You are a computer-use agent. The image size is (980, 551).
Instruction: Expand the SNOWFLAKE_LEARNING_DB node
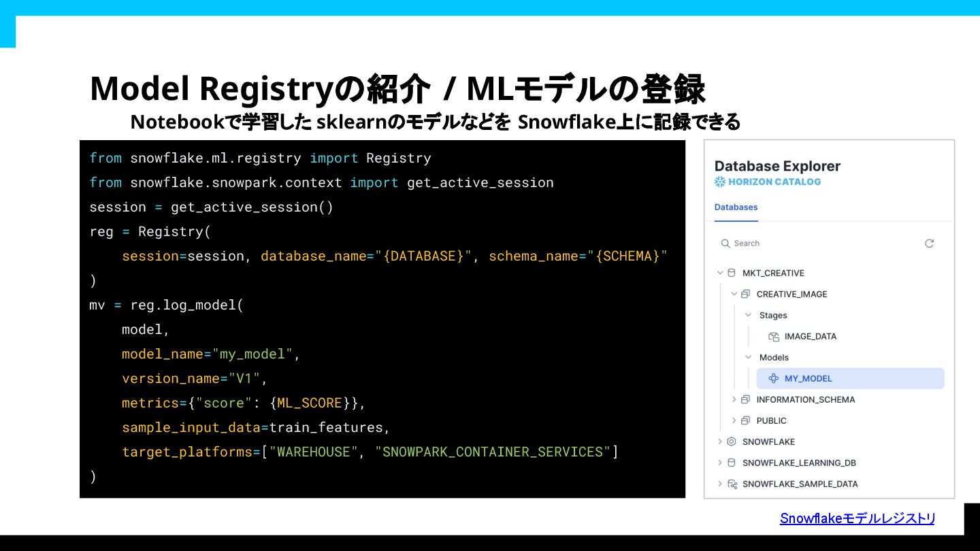720,463
